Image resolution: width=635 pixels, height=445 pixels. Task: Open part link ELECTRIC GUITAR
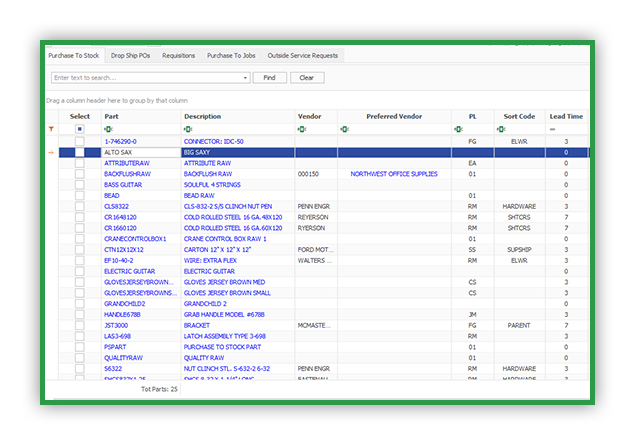coord(130,271)
